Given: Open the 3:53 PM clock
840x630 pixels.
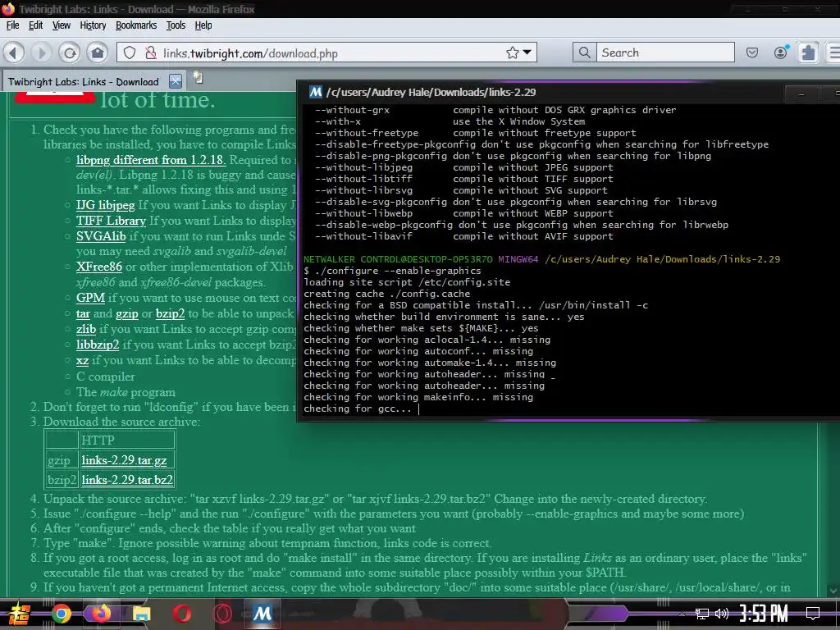Looking at the screenshot, I should pos(764,614).
